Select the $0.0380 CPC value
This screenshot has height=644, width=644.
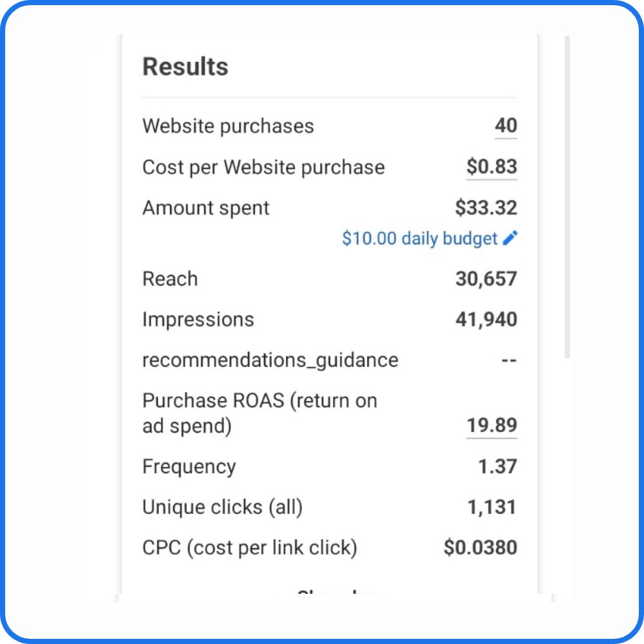[x=480, y=547]
